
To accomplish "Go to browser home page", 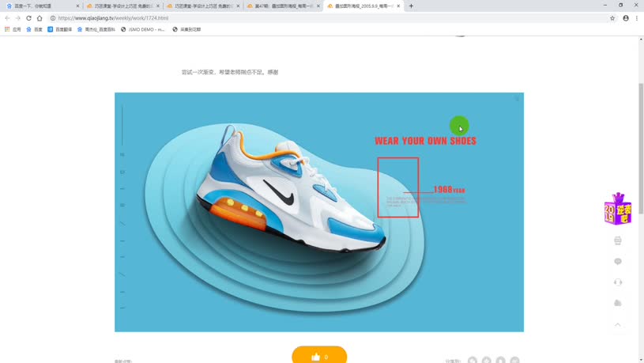I will [40, 18].
